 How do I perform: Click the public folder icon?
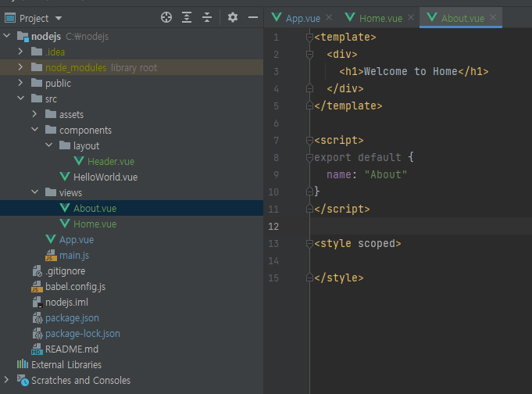(x=37, y=83)
